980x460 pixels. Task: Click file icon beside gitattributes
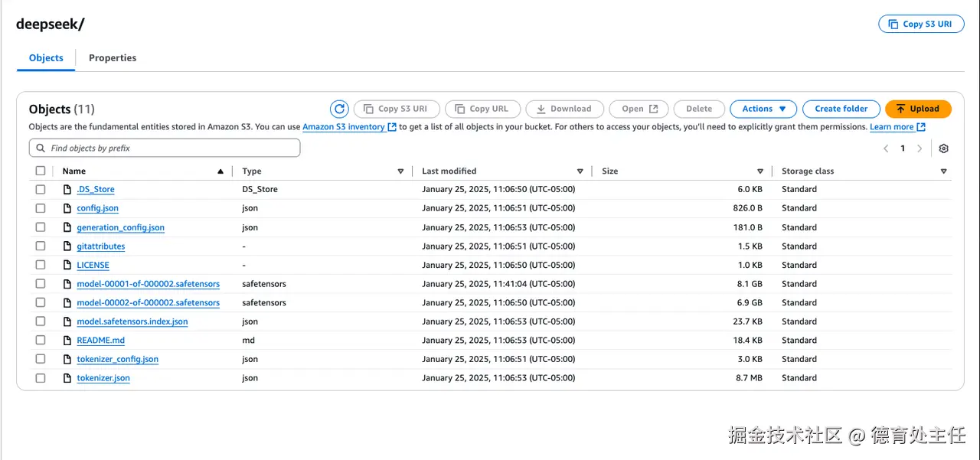click(x=67, y=246)
